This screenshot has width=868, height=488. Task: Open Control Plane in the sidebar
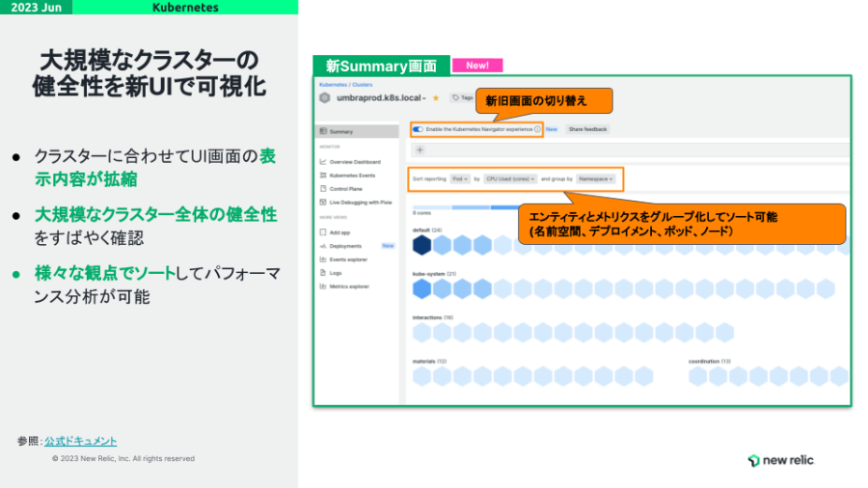pos(346,189)
